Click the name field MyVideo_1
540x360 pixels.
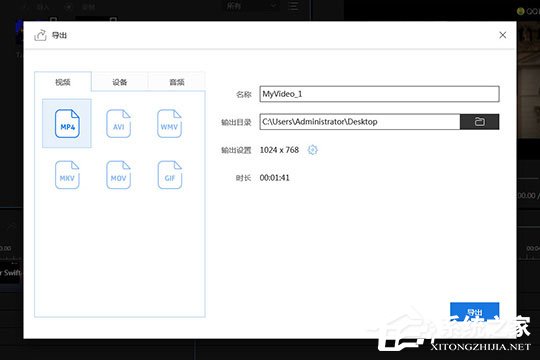[x=379, y=94]
